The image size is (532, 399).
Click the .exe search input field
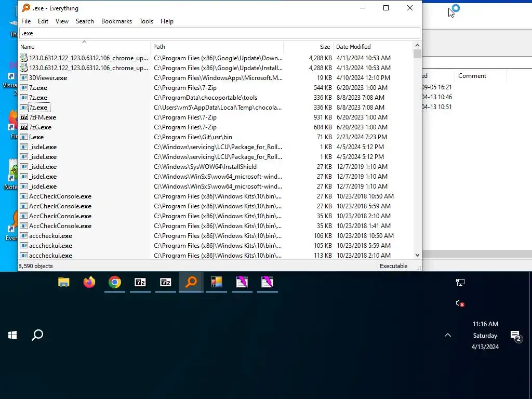click(x=220, y=33)
